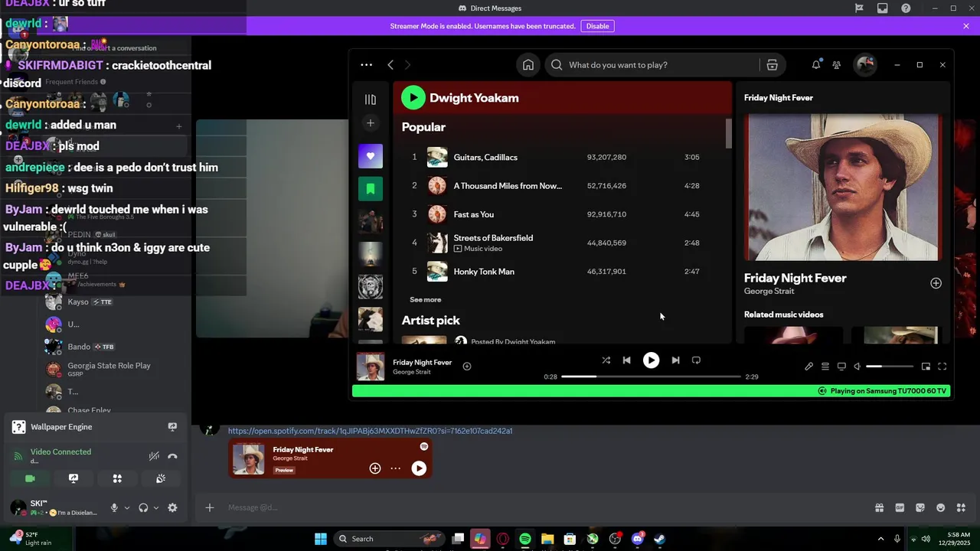Open Friday Night Fever album art in panel
This screenshot has height=551, width=980.
click(842, 187)
